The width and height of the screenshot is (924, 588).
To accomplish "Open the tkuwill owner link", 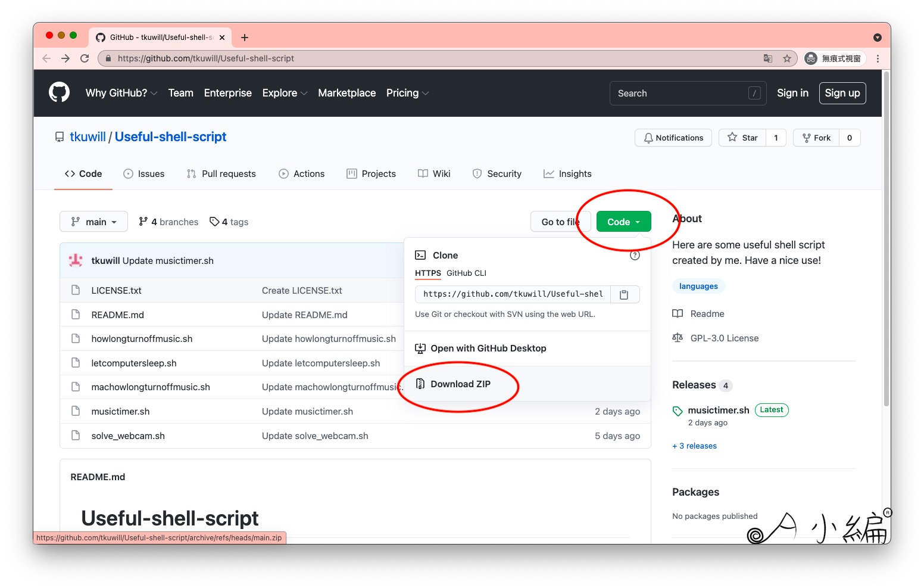I will pos(88,136).
